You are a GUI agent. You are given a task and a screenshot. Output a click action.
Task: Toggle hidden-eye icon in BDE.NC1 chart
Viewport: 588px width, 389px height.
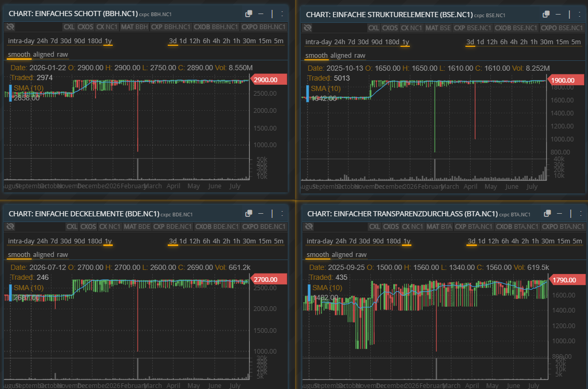(10, 226)
